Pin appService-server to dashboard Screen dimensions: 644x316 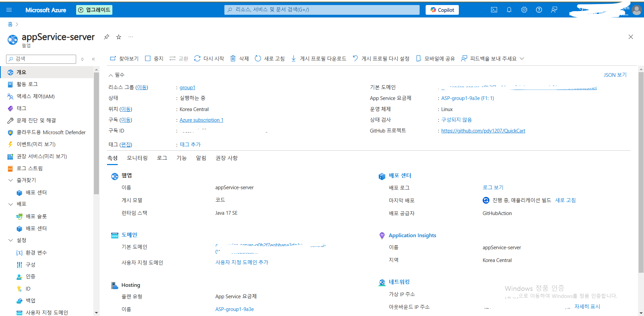tap(106, 37)
